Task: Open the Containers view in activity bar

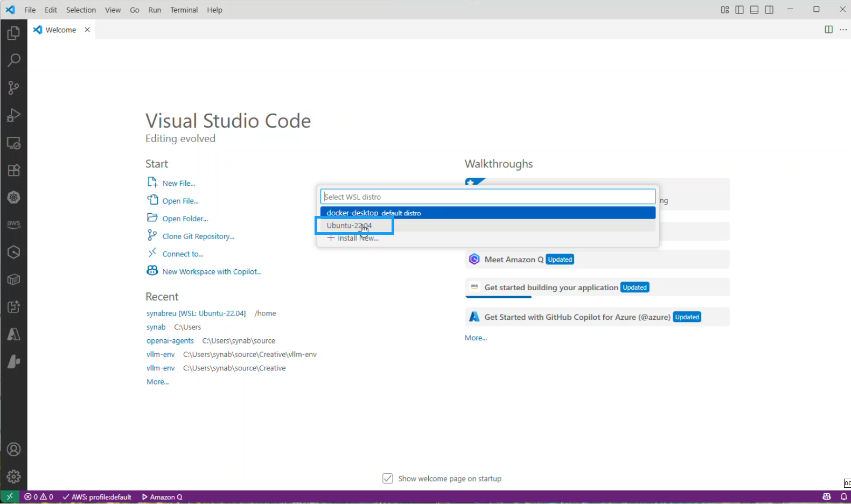Action: pyautogui.click(x=13, y=279)
